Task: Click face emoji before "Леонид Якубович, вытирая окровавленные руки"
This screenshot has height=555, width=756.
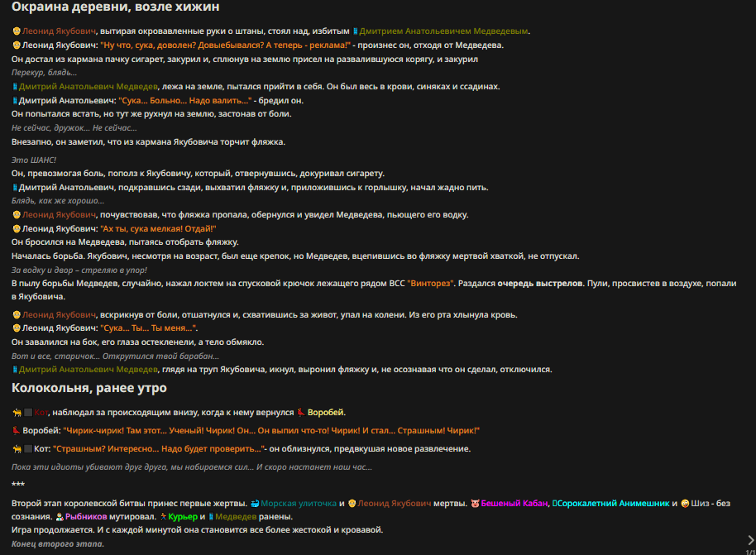Action: pos(17,31)
